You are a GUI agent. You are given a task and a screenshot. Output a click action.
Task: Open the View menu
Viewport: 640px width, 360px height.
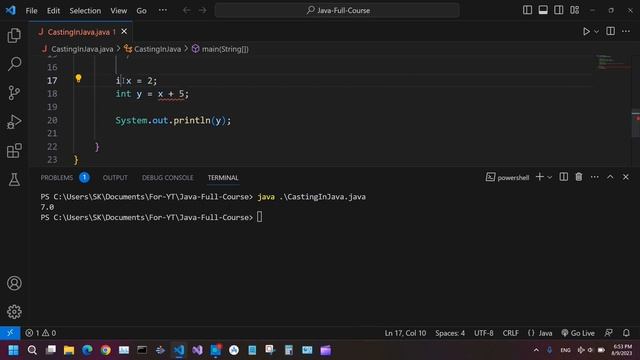tap(118, 11)
